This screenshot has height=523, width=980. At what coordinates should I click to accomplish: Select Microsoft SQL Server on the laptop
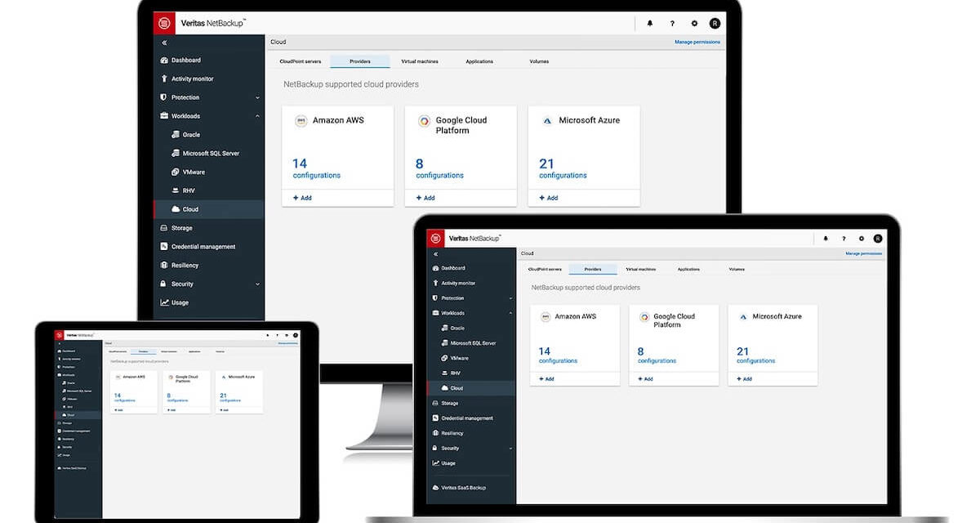468,343
